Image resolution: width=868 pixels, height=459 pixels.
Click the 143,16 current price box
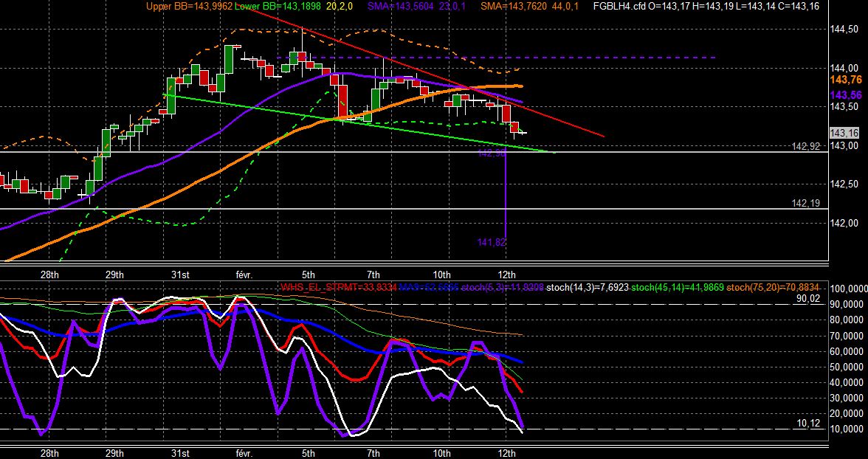(844, 133)
